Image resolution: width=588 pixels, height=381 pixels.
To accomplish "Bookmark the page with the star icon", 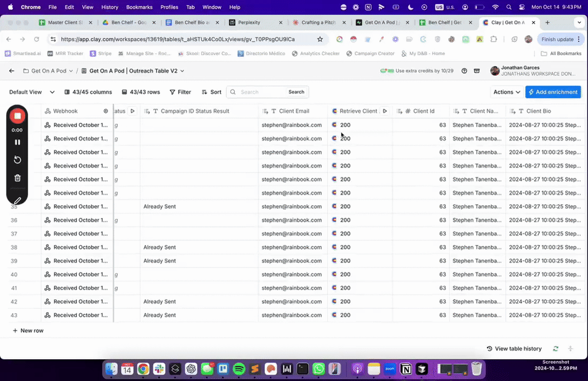I will pyautogui.click(x=320, y=40).
